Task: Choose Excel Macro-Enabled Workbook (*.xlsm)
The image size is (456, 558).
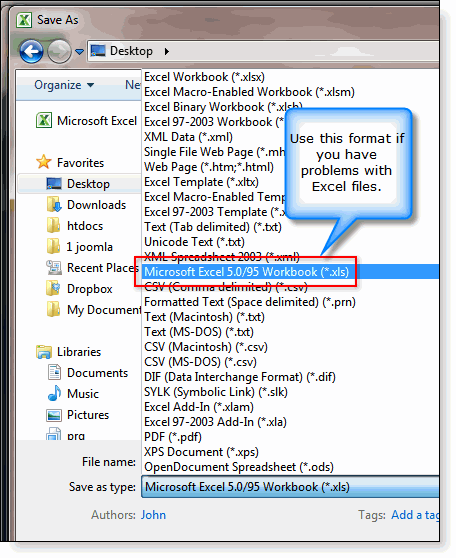Action: [250, 92]
